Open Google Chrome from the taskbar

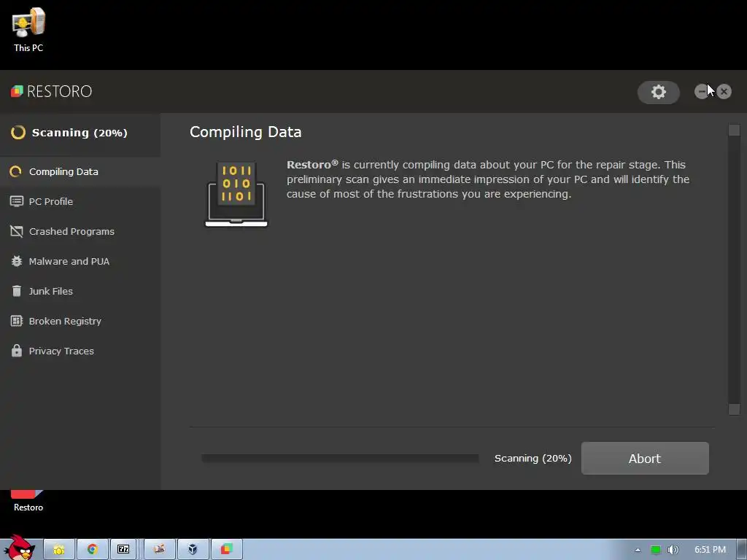tap(93, 550)
